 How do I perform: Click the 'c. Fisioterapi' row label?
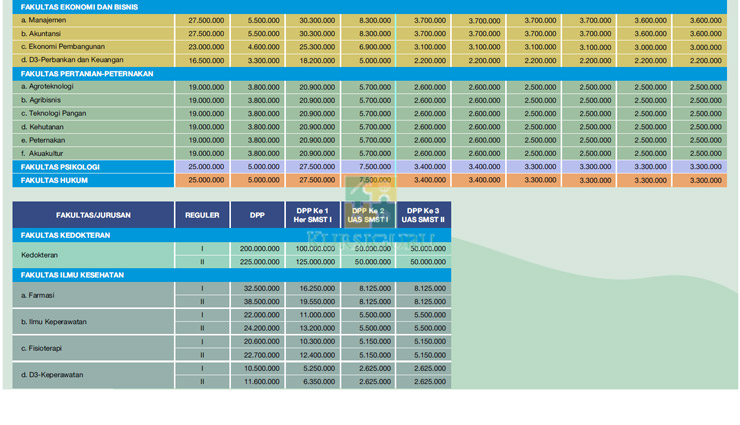pyautogui.click(x=42, y=348)
